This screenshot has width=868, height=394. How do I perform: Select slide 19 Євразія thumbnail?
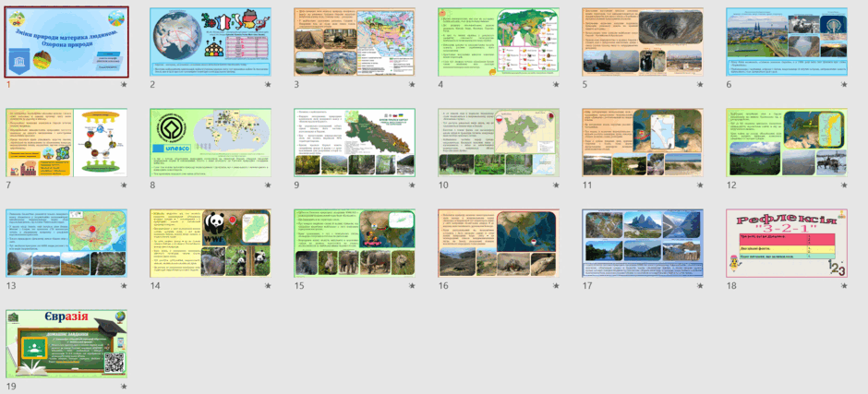click(66, 344)
